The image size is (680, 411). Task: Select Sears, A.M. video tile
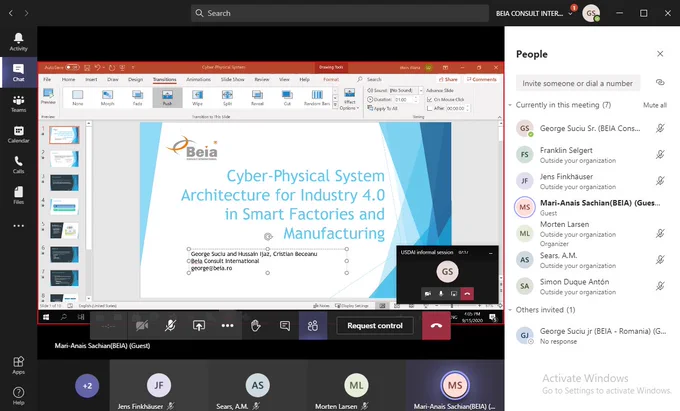coord(258,385)
